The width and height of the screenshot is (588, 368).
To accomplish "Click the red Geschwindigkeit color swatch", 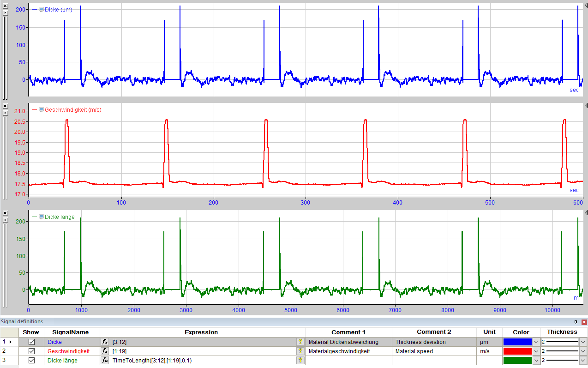I will [517, 351].
